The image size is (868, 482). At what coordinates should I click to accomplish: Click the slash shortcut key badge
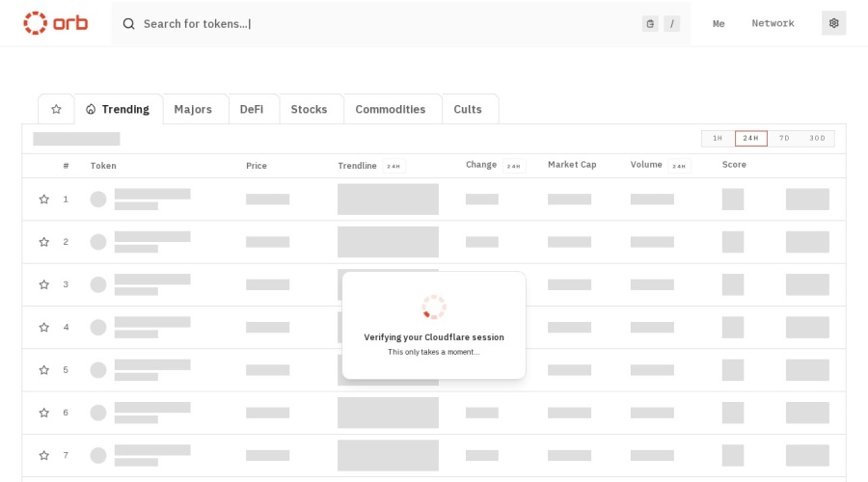click(x=672, y=24)
